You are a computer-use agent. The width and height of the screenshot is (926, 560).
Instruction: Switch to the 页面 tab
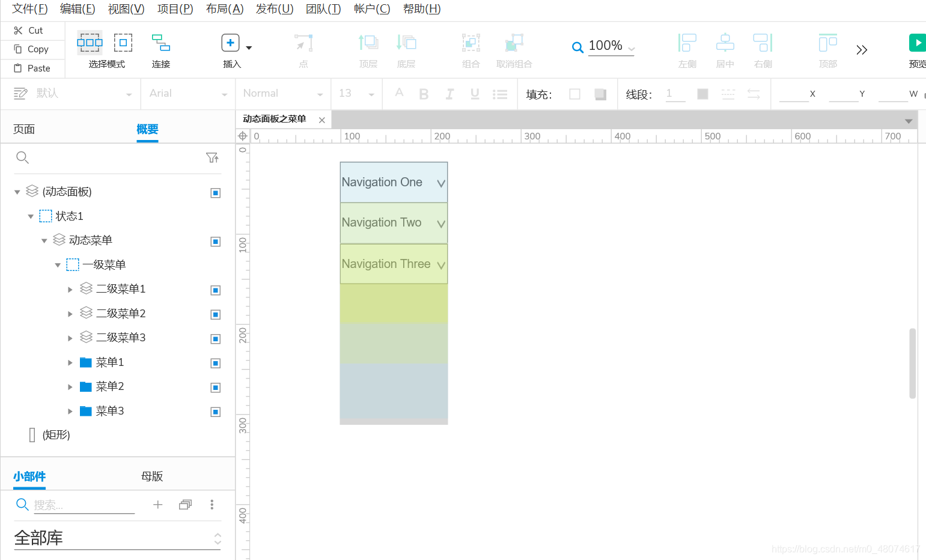point(24,129)
